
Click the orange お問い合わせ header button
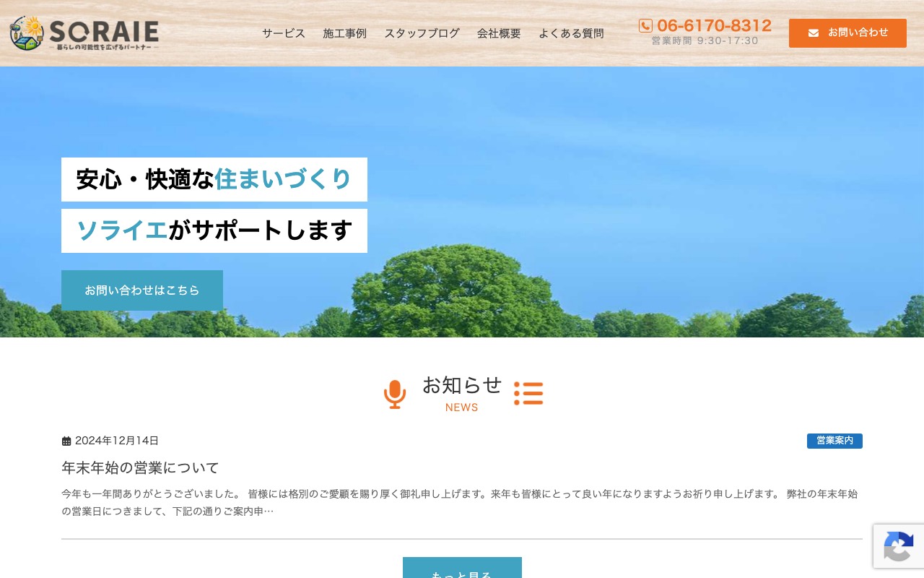847,33
